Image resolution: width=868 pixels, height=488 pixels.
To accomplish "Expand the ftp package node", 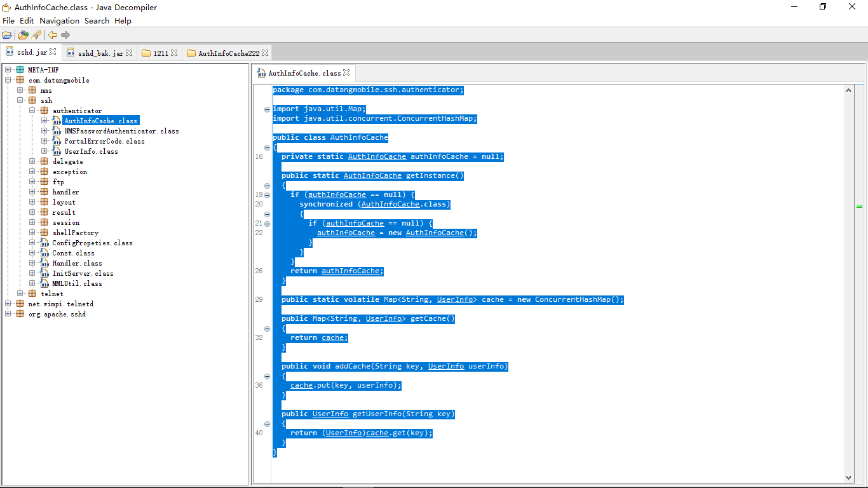I will pos(32,182).
